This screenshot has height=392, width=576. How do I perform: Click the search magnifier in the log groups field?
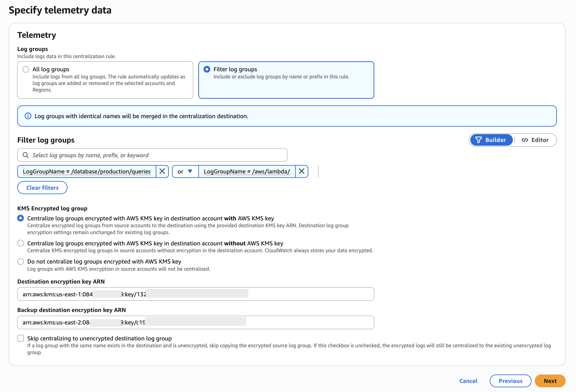click(26, 155)
